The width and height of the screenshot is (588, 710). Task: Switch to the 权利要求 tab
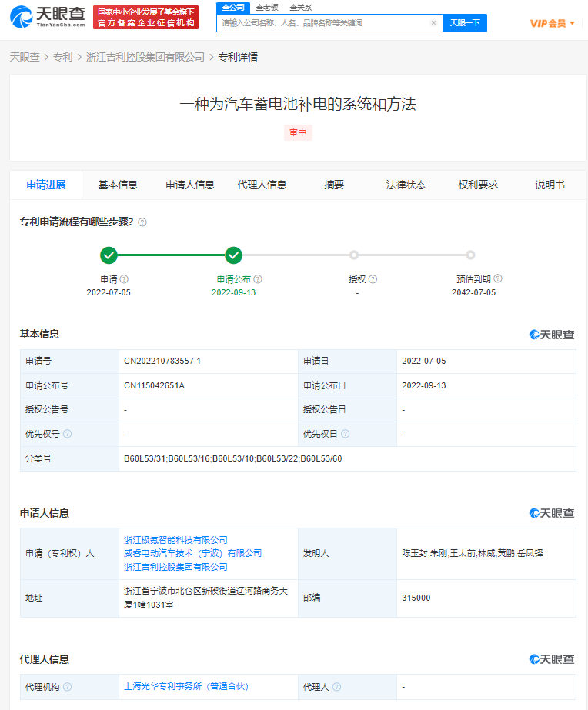pos(478,185)
